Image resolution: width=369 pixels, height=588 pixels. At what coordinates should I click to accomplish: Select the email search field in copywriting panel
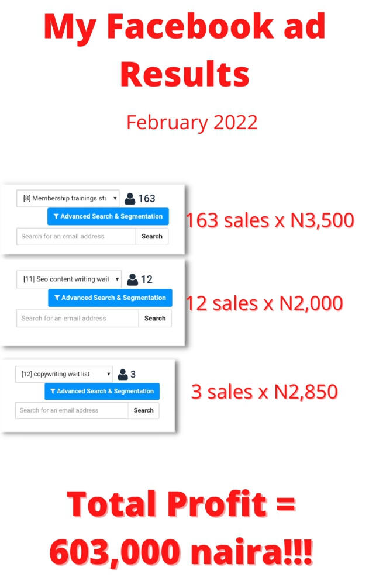(71, 410)
